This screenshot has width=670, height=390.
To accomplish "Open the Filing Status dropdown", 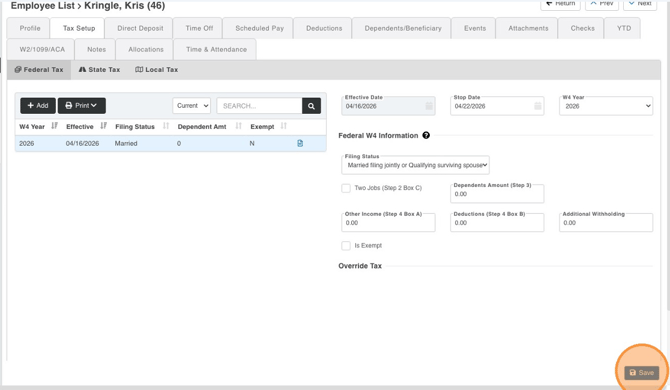I will coord(415,165).
